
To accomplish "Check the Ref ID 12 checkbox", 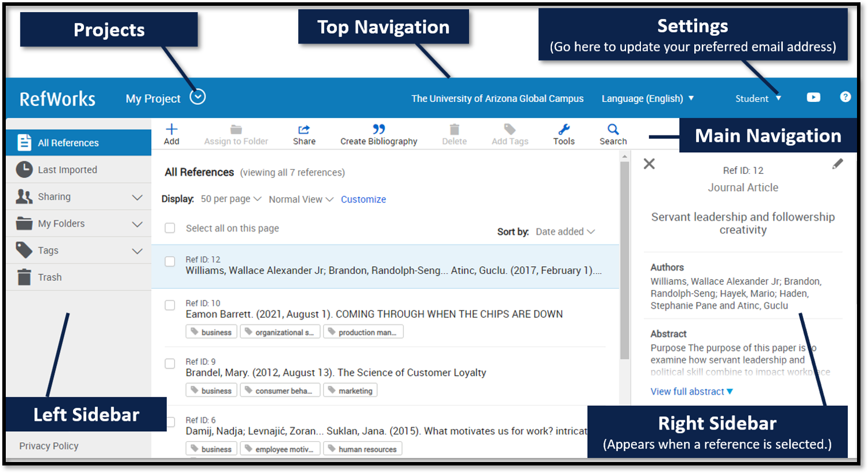I will pyautogui.click(x=170, y=262).
